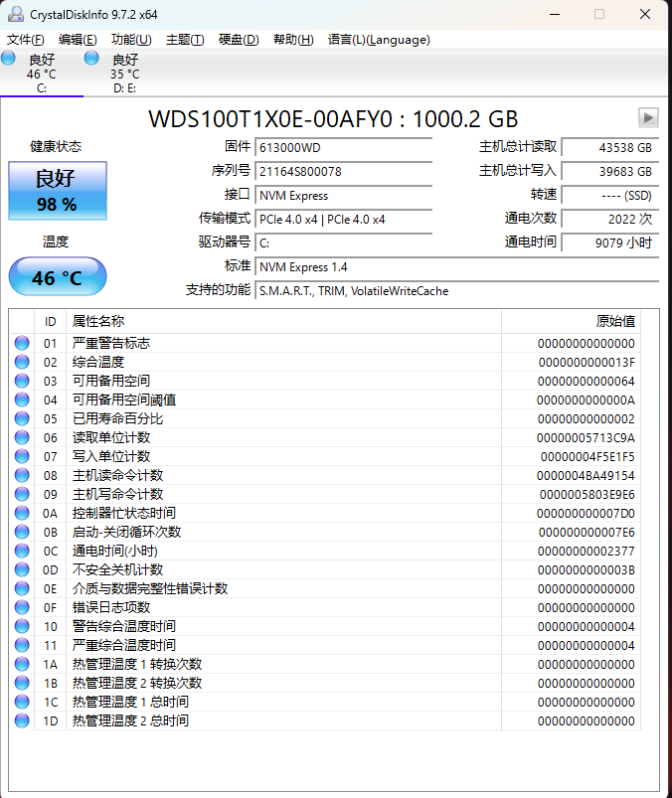
Task: Click the status orb for attribute 1D
Action: 22,720
